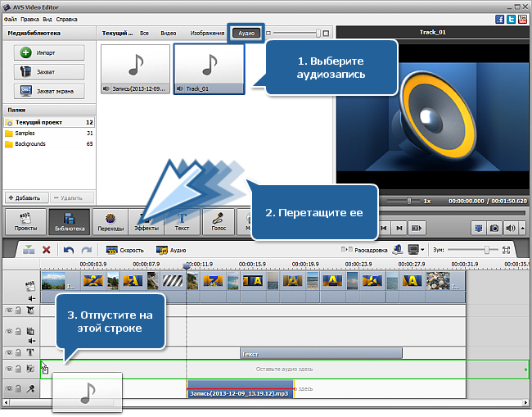Click main video track audio volume icon
The image size is (532, 417).
point(32,298)
